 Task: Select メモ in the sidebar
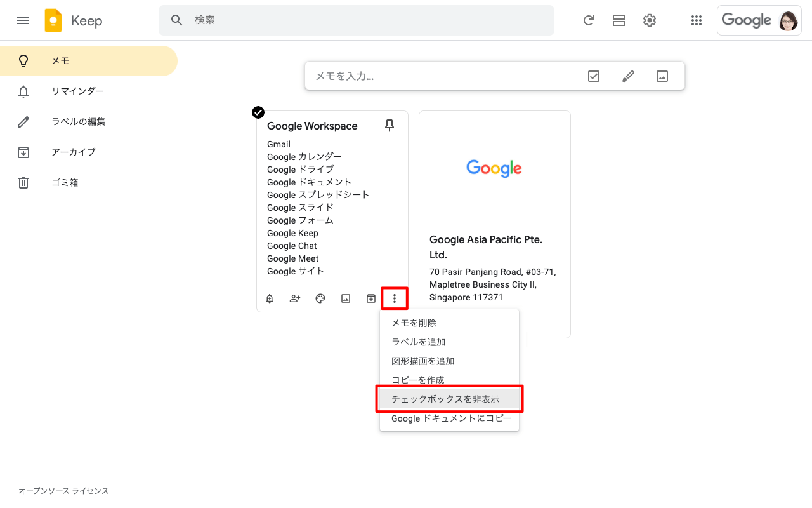(89, 61)
